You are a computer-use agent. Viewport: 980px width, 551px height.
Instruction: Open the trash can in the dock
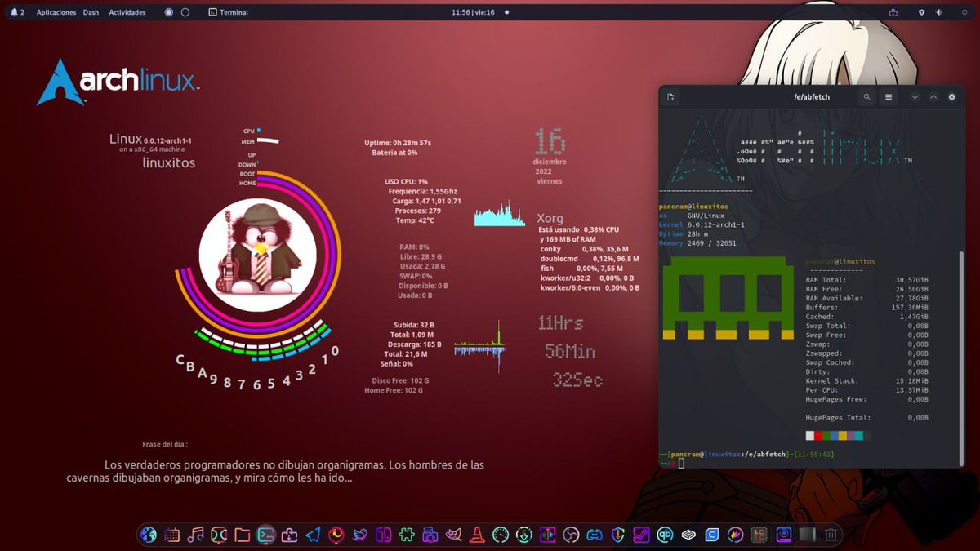pyautogui.click(x=831, y=535)
